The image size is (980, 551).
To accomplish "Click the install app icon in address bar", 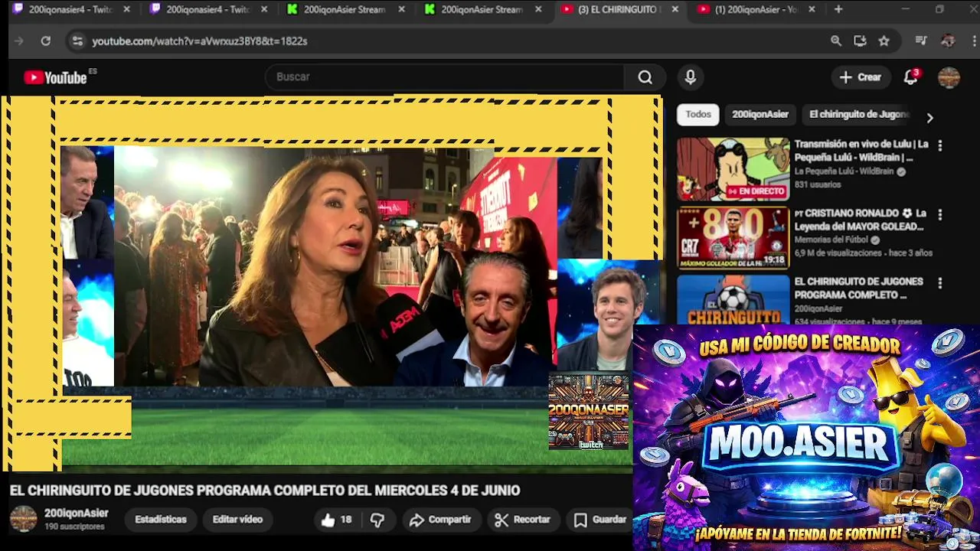I will click(x=860, y=41).
